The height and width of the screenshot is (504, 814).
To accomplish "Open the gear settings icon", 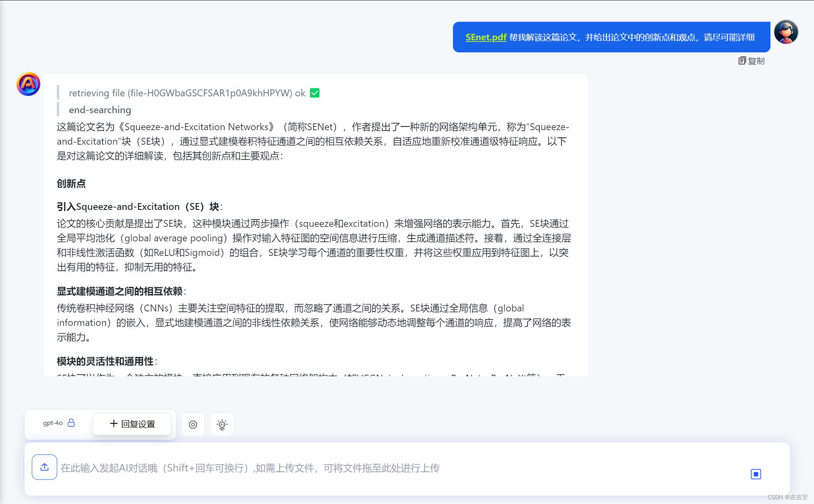I will pyautogui.click(x=193, y=425).
